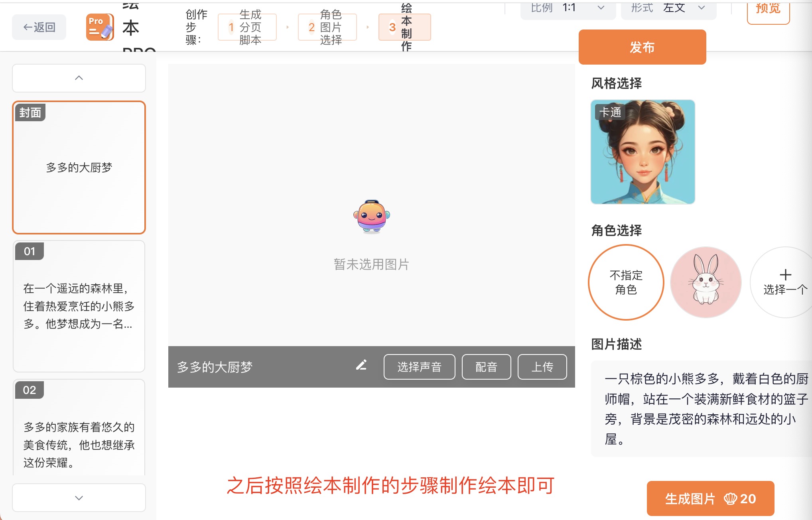
Task: Click the 图片描述 heading
Action: [617, 344]
